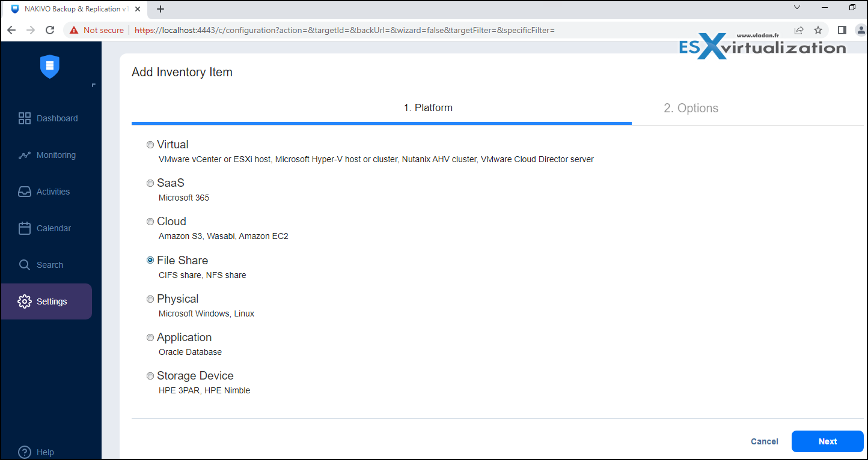Cancel the Add Inventory Item wizard
Screen dimensions: 868x460
click(764, 441)
